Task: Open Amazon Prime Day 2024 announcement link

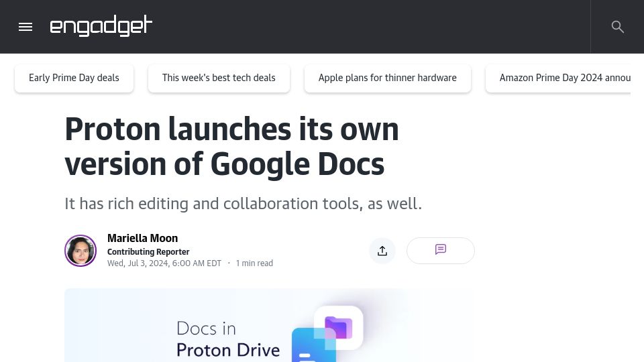Action: (x=558, y=78)
